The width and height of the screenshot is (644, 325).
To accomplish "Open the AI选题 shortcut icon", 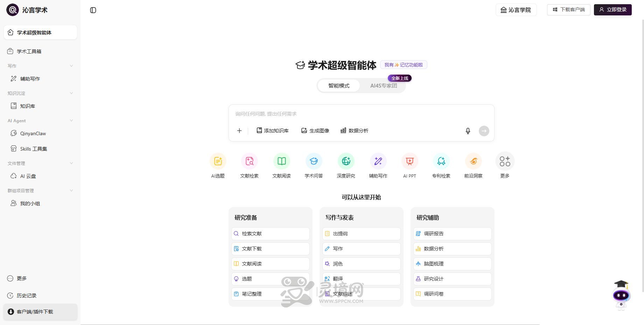I will click(218, 161).
